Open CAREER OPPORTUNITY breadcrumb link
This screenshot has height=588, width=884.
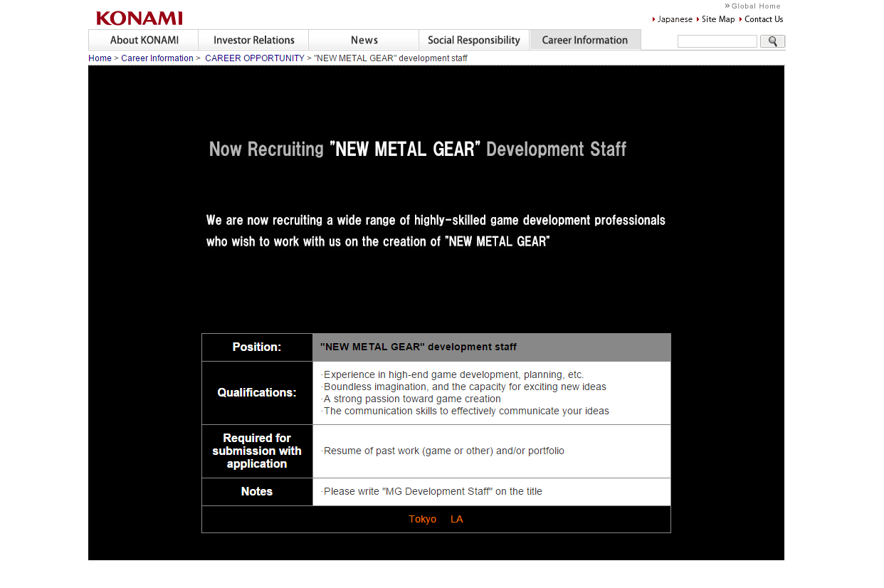click(255, 58)
